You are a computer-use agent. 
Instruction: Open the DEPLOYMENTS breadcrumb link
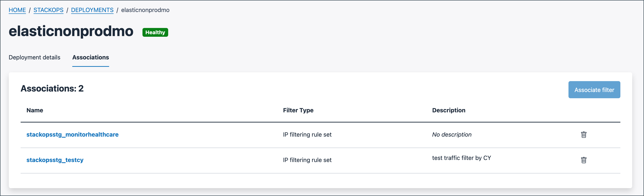[x=92, y=10]
